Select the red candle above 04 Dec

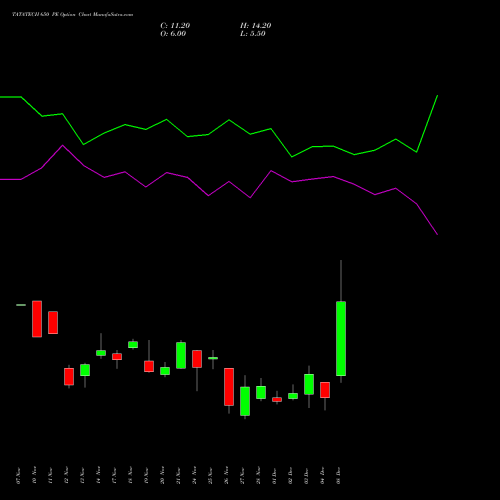point(325,390)
